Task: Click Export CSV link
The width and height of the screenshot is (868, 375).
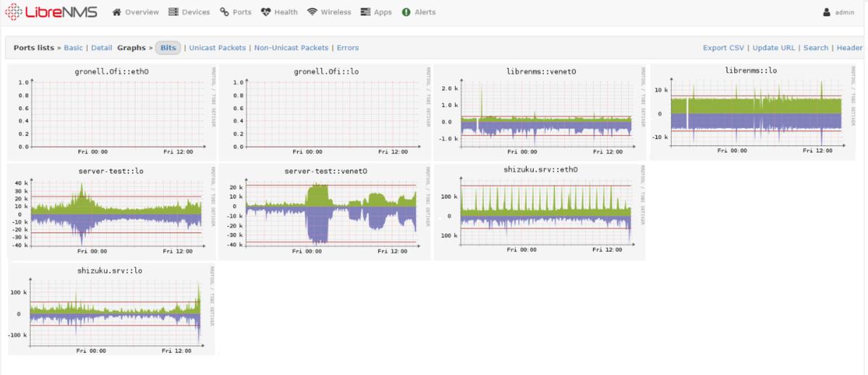Action: [723, 48]
